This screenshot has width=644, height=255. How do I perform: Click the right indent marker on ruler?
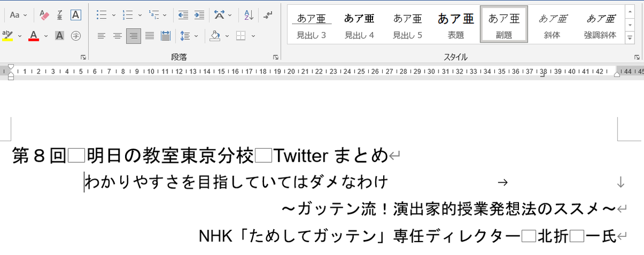coord(618,74)
